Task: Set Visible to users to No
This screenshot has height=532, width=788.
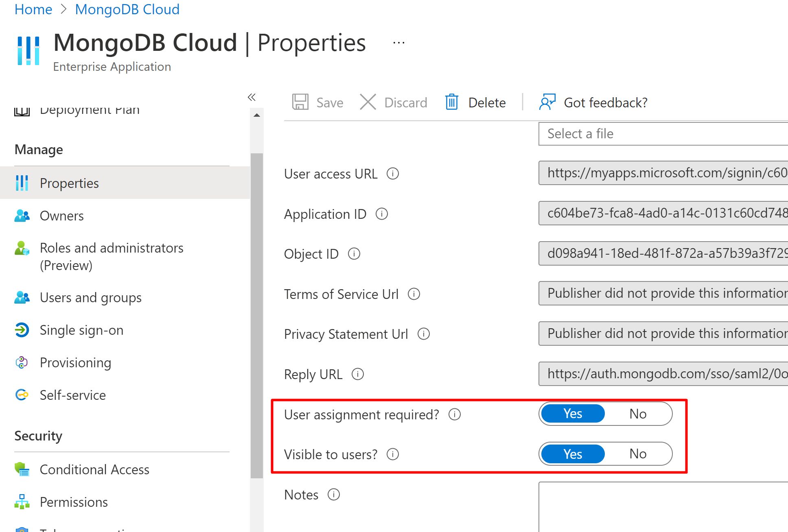Action: (637, 454)
